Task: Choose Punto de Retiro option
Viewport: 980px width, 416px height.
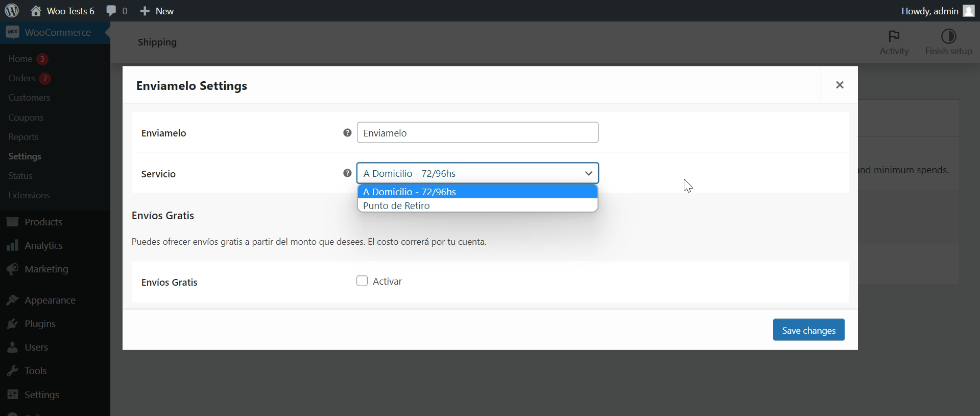Action: 477,205
